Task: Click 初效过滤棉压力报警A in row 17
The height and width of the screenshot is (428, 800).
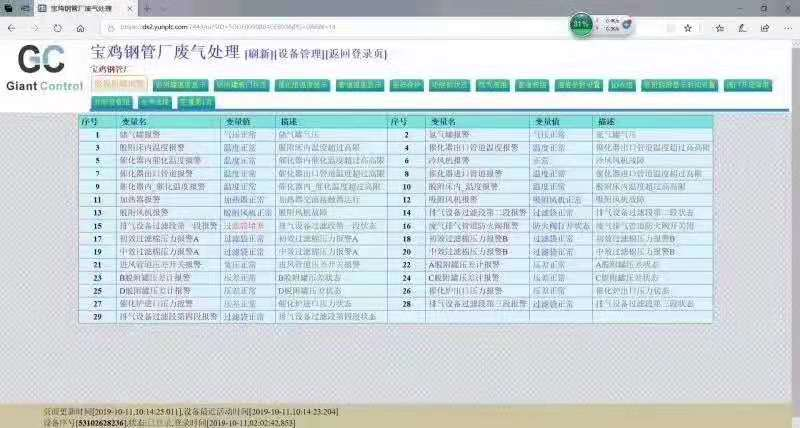Action: pos(159,238)
